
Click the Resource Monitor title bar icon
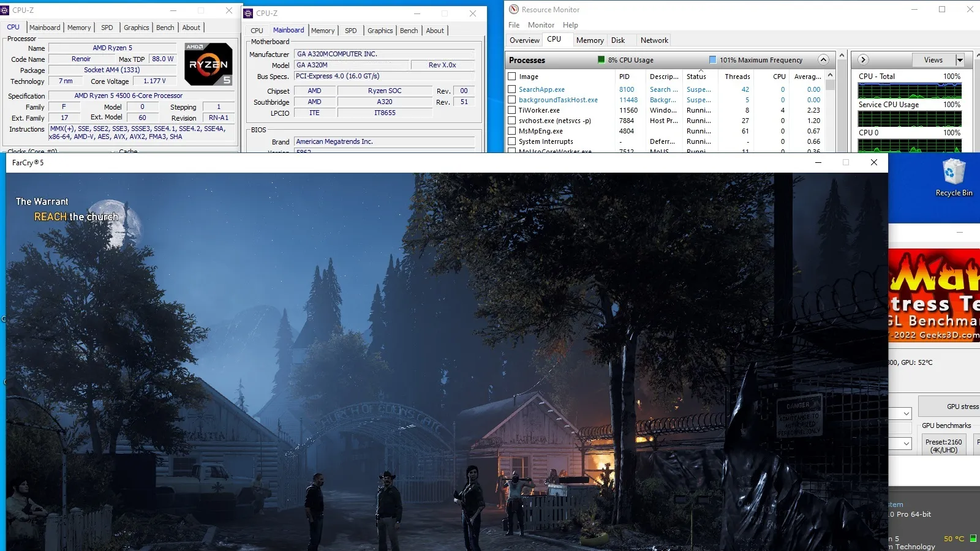point(514,9)
